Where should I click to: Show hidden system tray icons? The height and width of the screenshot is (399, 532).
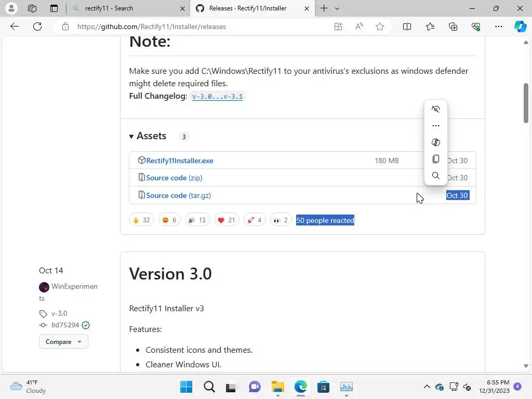(x=427, y=387)
